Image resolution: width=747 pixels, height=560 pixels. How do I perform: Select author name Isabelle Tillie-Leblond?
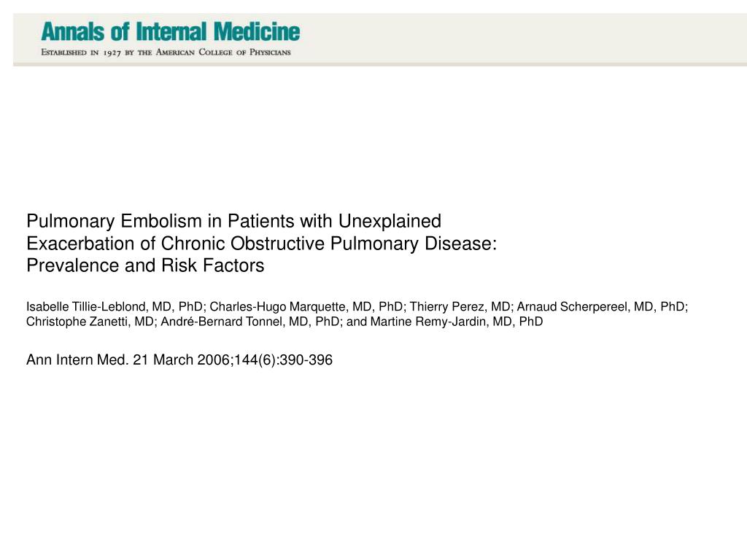pyautogui.click(x=86, y=307)
